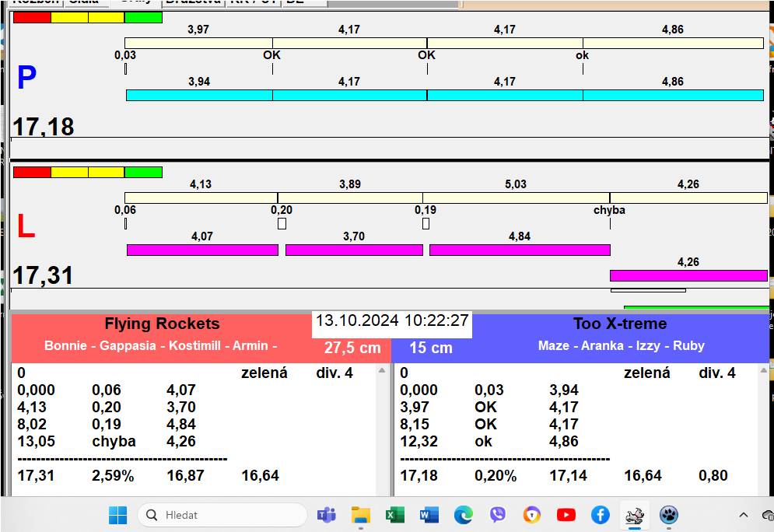
Task: Launch Excel from the taskbar
Action: (394, 515)
